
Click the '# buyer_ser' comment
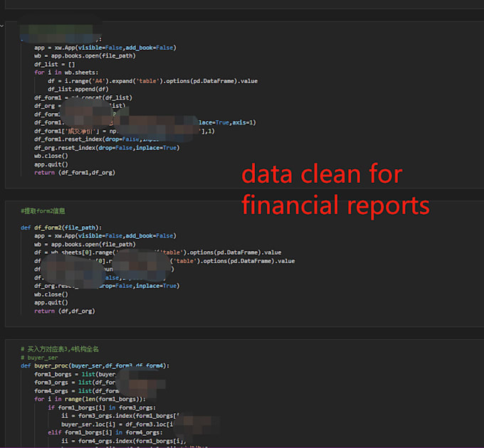tap(39, 358)
